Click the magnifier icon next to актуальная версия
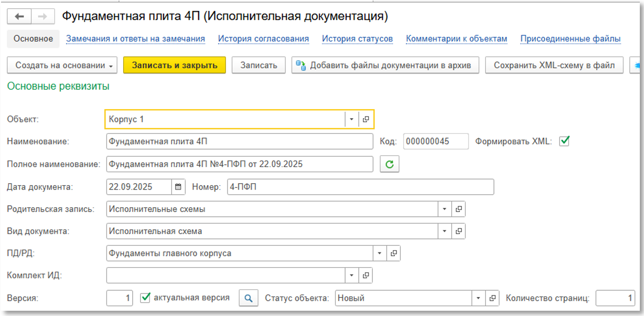This screenshot has width=644, height=316. [249, 298]
